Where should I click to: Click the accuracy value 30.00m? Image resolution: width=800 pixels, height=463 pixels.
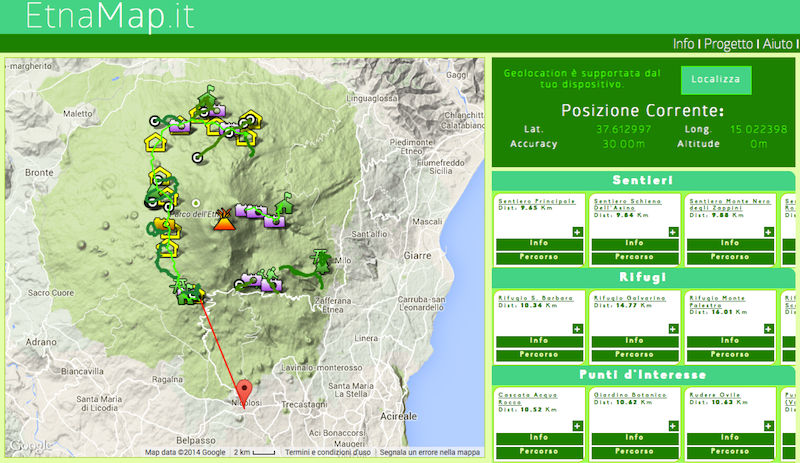(623, 144)
